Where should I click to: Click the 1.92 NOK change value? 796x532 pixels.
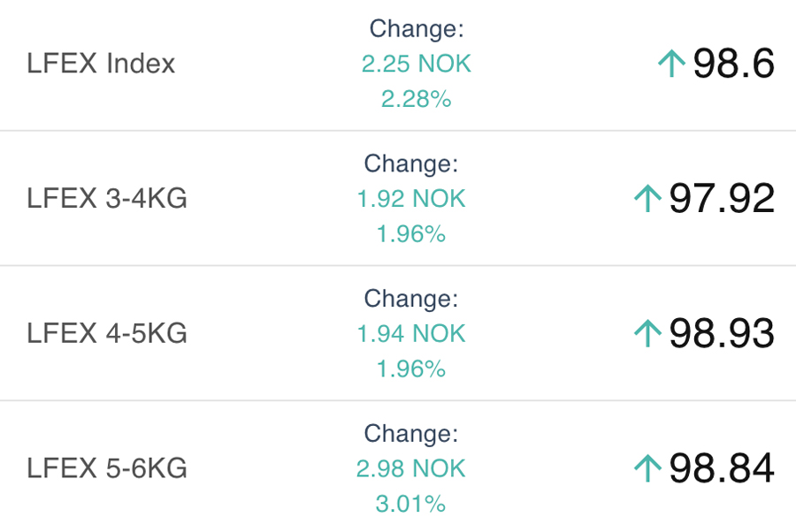click(x=411, y=199)
